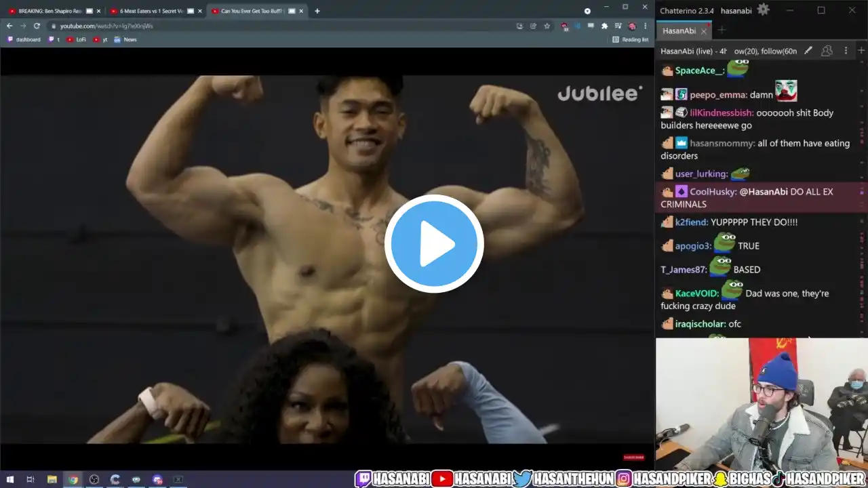Click the @HasanAbi mention in CoolHusky's message
The width and height of the screenshot is (868, 488).
click(764, 192)
